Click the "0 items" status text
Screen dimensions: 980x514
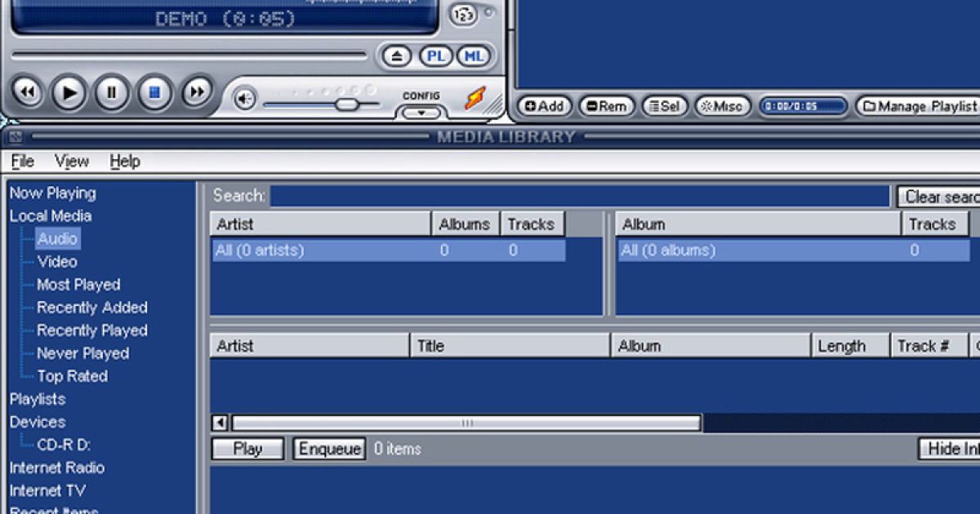click(x=398, y=449)
